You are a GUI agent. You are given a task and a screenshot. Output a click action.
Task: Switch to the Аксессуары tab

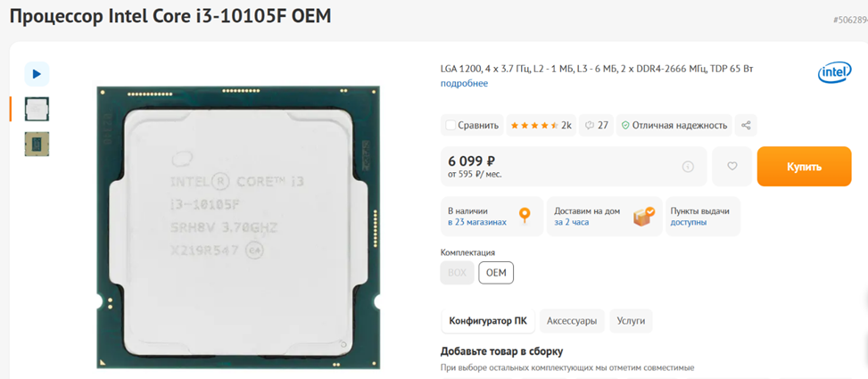pyautogui.click(x=572, y=321)
